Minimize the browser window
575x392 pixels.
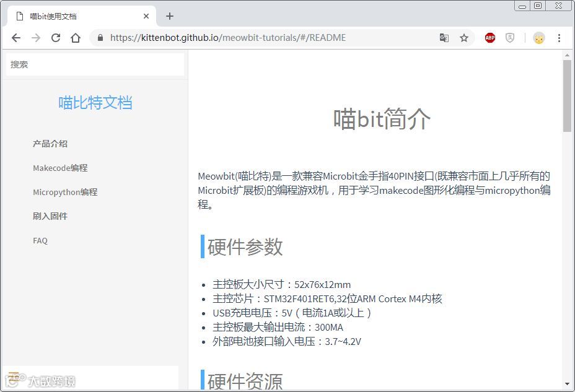(522, 6)
